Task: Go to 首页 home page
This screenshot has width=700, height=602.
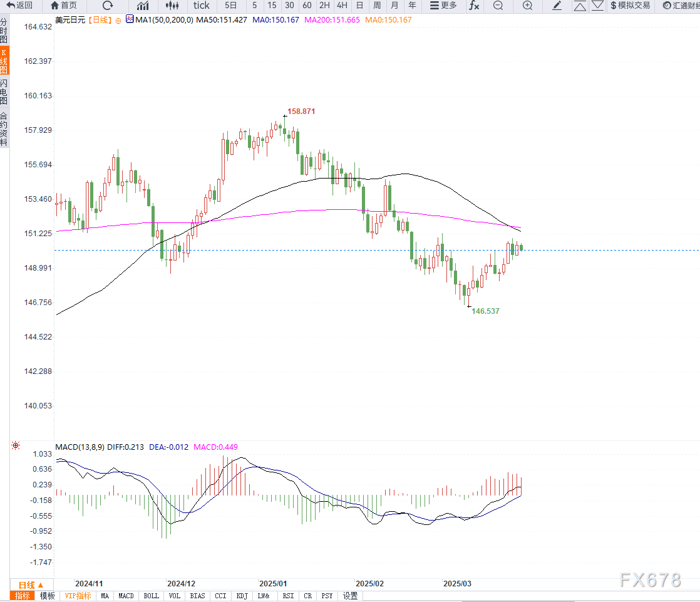Action: tap(63, 6)
